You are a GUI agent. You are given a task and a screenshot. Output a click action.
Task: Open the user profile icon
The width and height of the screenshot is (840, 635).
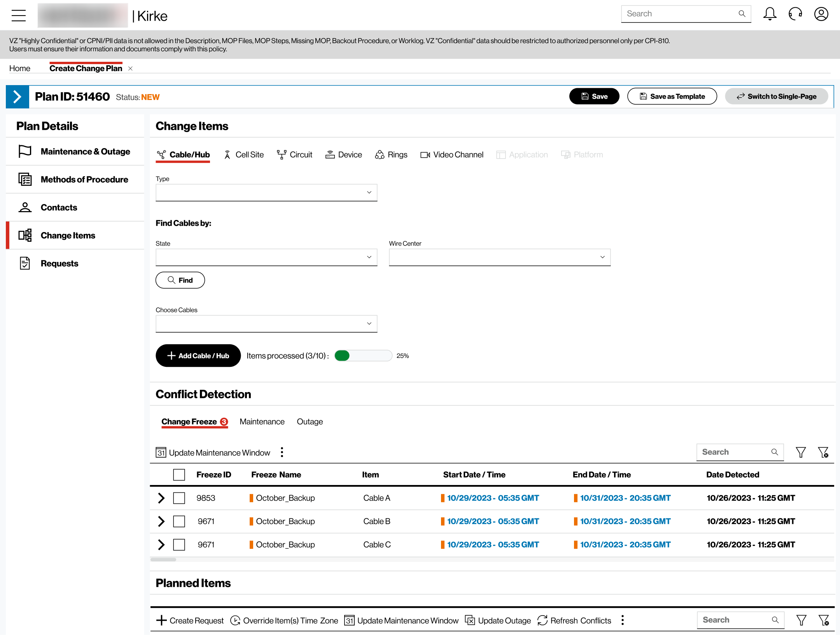[821, 14]
